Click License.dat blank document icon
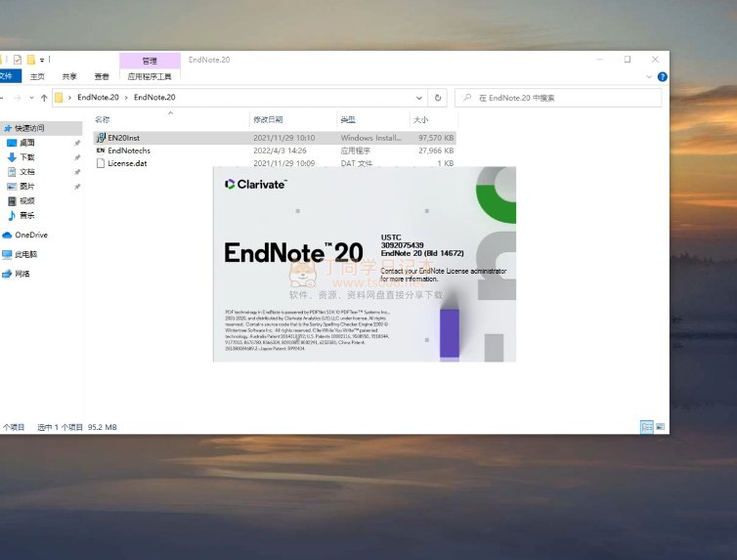Screen dimensions: 737x560 (101, 163)
